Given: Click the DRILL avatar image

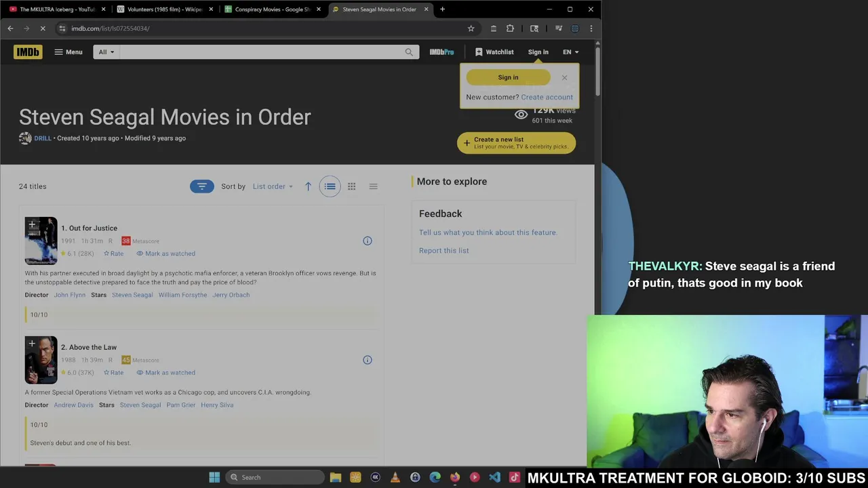Looking at the screenshot, I should pyautogui.click(x=25, y=138).
